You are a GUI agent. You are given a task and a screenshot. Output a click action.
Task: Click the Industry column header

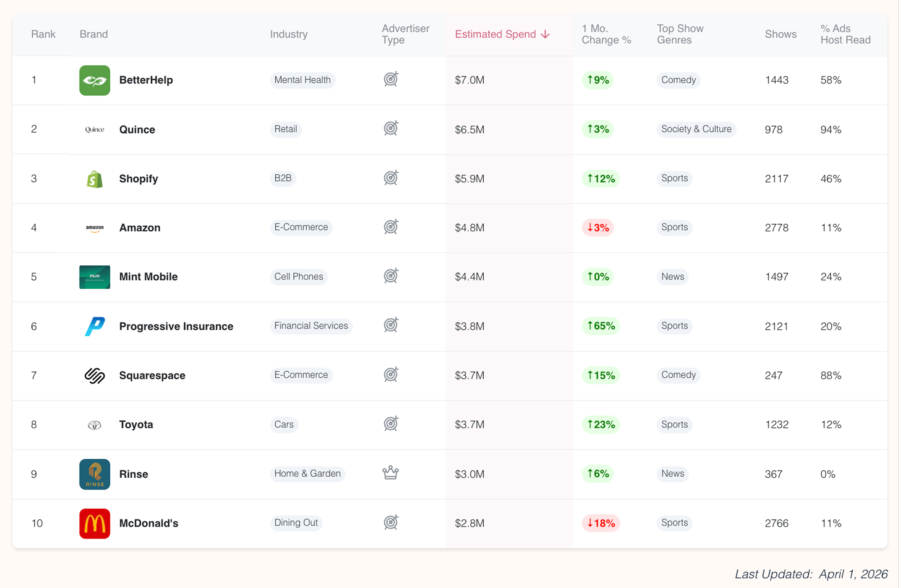289,34
